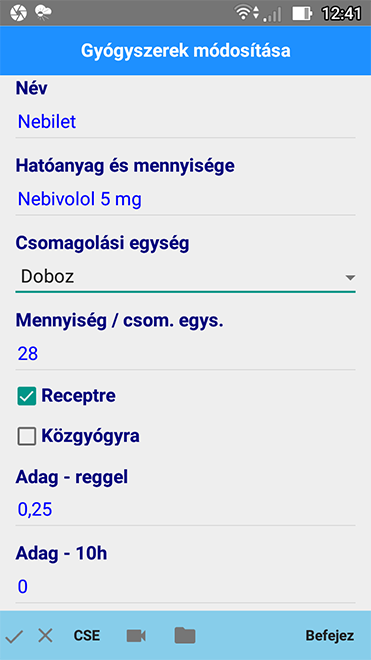Screen dimensions: 371x660
Task: Tap the checkmark confirm icon in bottom bar
Action: (x=14, y=636)
